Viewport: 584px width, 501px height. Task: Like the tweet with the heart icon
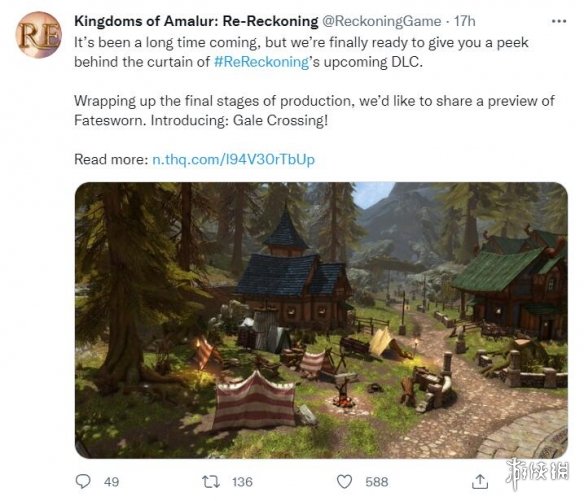[x=344, y=482]
